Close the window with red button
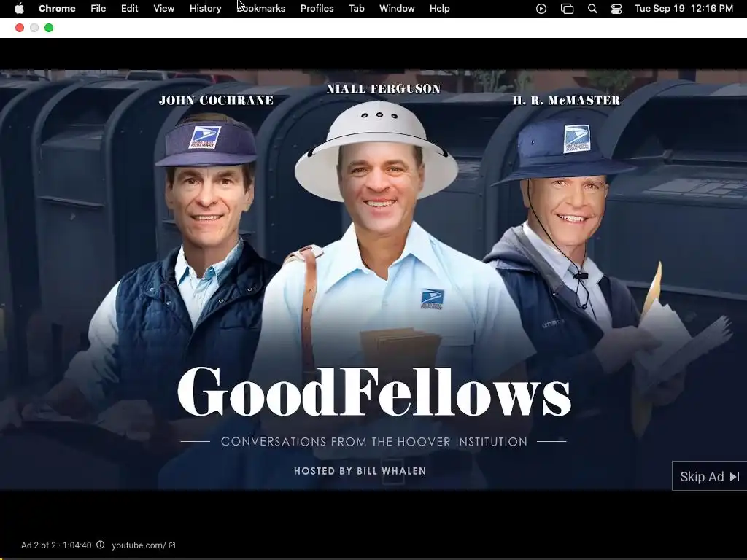 coord(20,28)
